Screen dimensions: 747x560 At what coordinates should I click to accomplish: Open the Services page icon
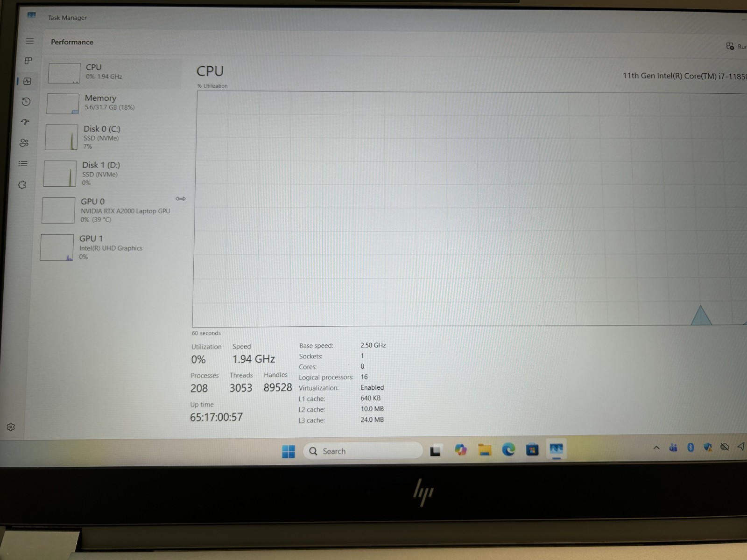(22, 185)
